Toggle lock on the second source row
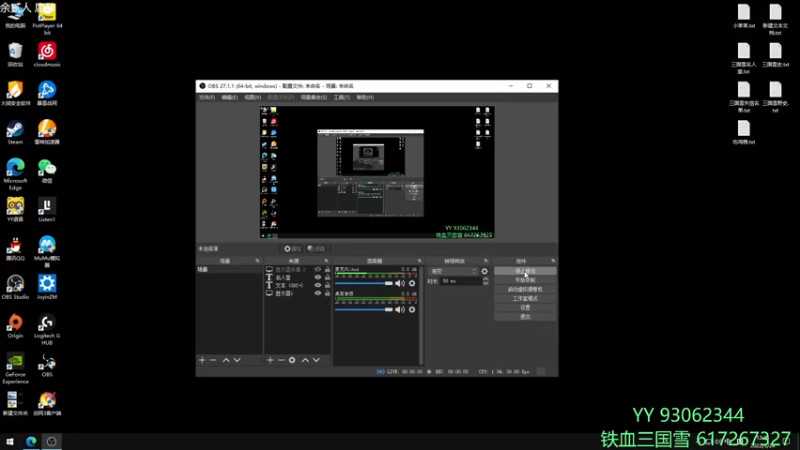800x450 pixels. pyautogui.click(x=327, y=278)
